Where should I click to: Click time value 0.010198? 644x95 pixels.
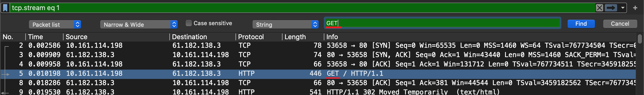[44, 73]
